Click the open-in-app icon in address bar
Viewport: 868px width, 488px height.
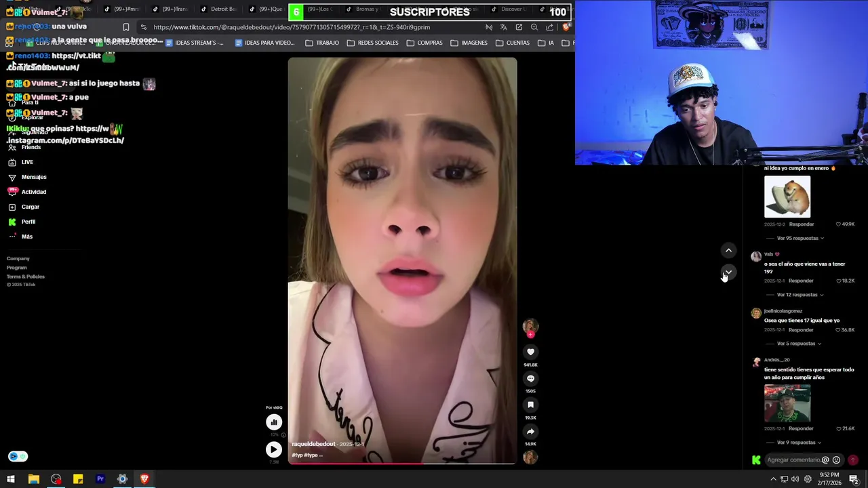[x=519, y=27]
